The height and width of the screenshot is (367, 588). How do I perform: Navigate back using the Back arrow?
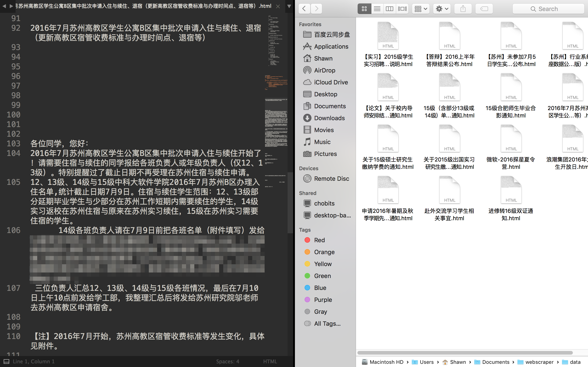(x=304, y=8)
